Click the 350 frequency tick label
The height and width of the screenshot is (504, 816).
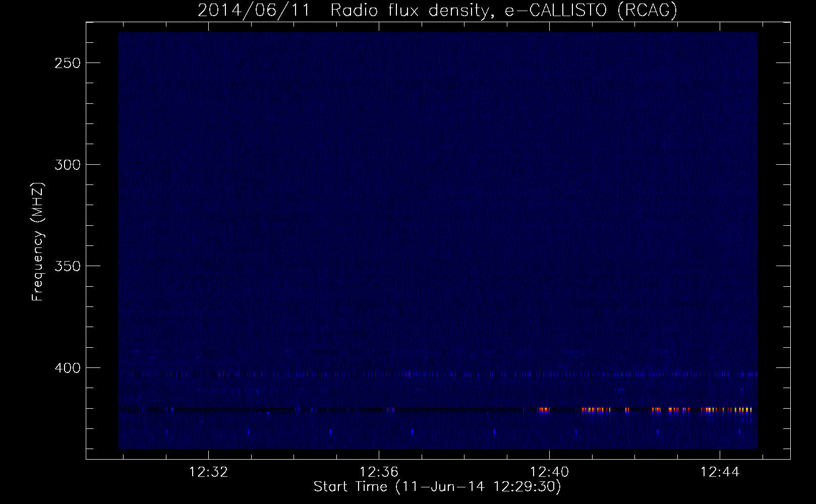coord(67,266)
